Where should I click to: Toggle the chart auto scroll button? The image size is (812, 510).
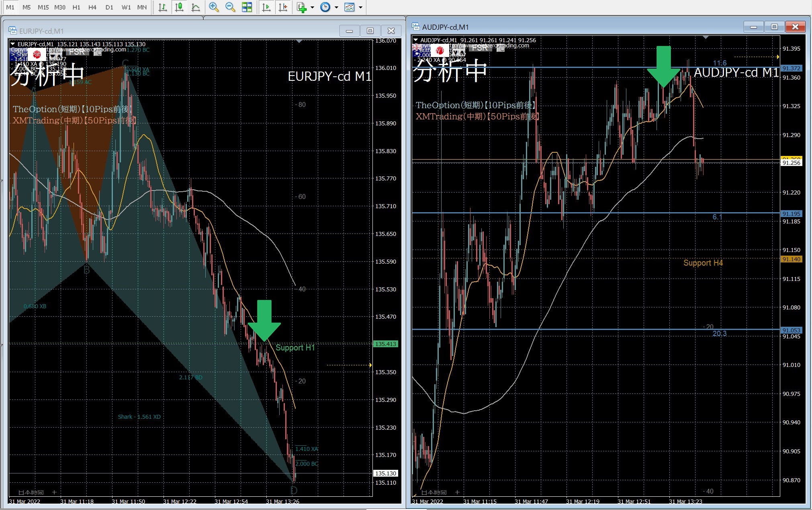coord(266,7)
